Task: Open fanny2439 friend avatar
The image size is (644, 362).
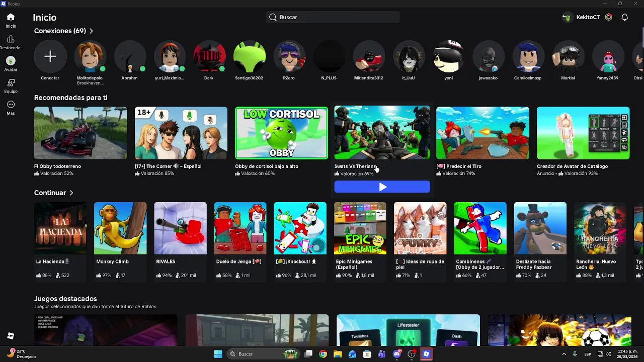Action: click(x=608, y=56)
